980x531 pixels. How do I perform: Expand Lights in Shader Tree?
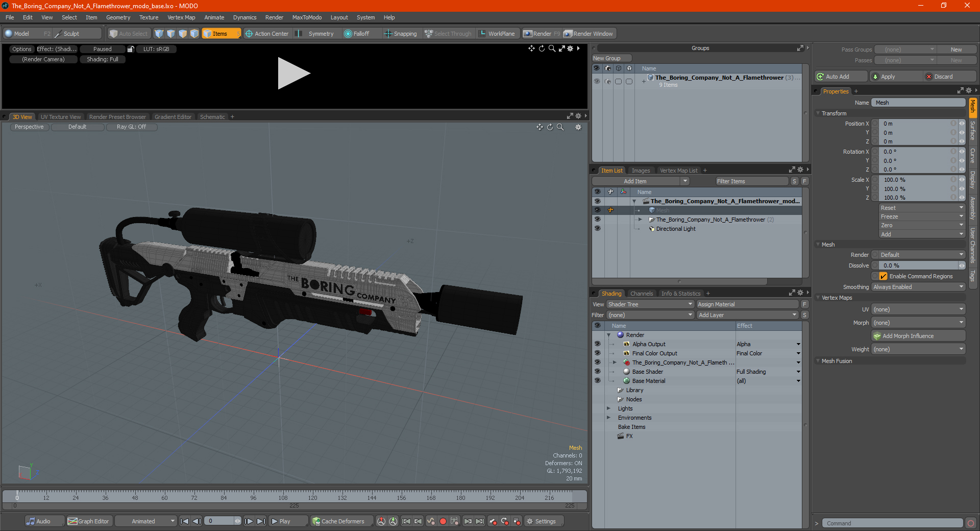(609, 408)
